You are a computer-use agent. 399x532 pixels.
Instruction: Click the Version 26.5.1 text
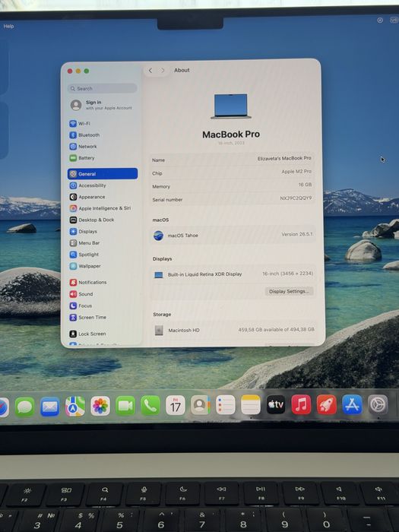pos(297,234)
